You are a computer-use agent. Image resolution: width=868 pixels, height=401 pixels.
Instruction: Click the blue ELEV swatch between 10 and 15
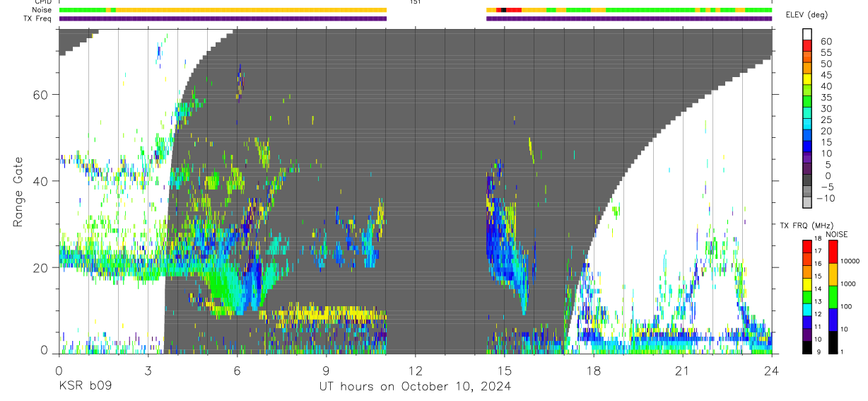807,148
